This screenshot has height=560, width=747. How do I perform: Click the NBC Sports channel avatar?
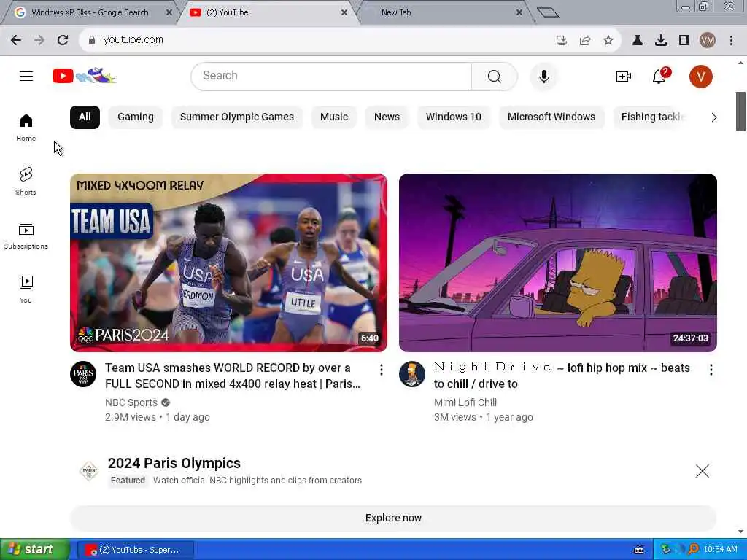pos(83,374)
